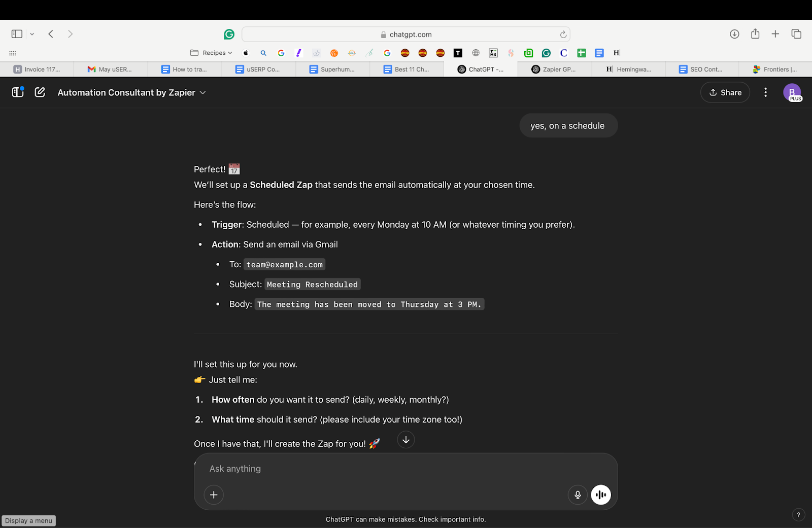Start dictation with the microphone icon

[578, 495]
